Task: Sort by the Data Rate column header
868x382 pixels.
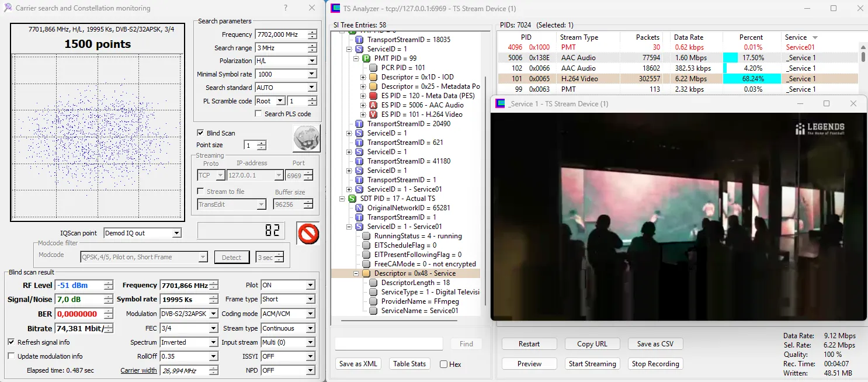Action: pyautogui.click(x=688, y=37)
